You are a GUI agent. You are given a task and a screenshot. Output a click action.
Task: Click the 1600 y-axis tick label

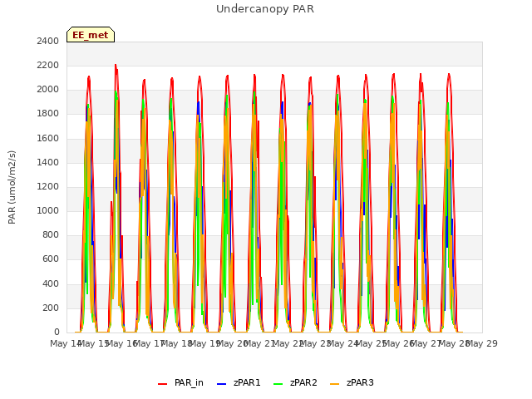pos(48,138)
